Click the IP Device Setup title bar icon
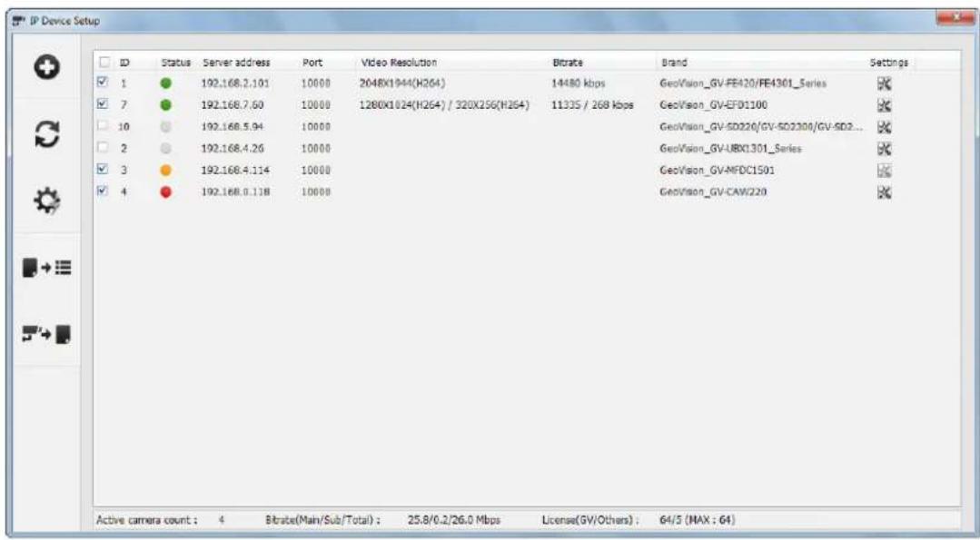Image resolution: width=980 pixels, height=540 pixels. click(18, 21)
